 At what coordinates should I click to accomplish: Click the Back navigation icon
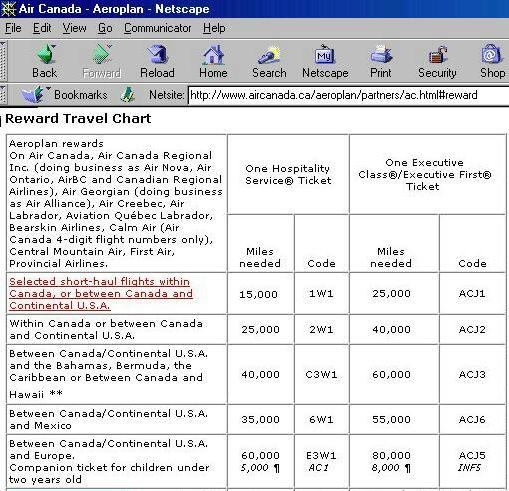pos(46,54)
